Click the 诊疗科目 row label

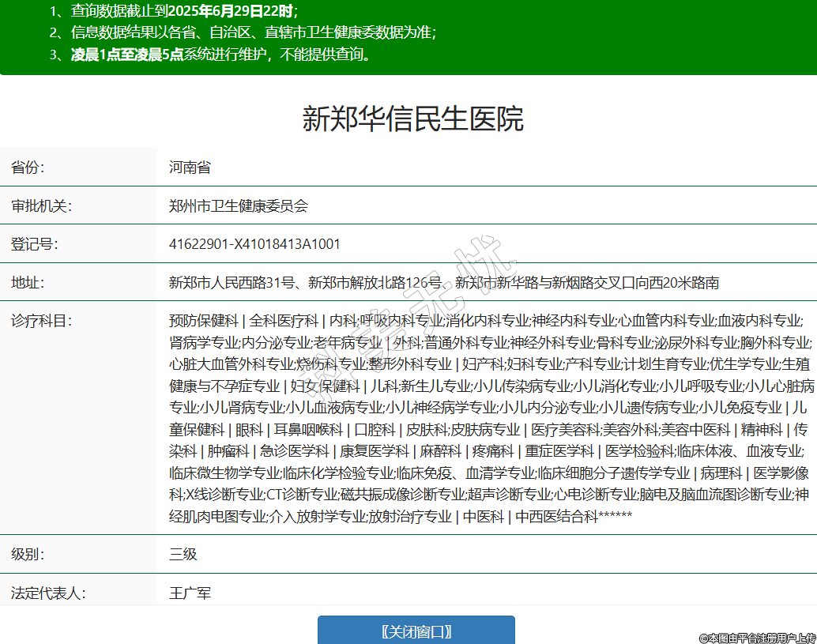point(41,321)
